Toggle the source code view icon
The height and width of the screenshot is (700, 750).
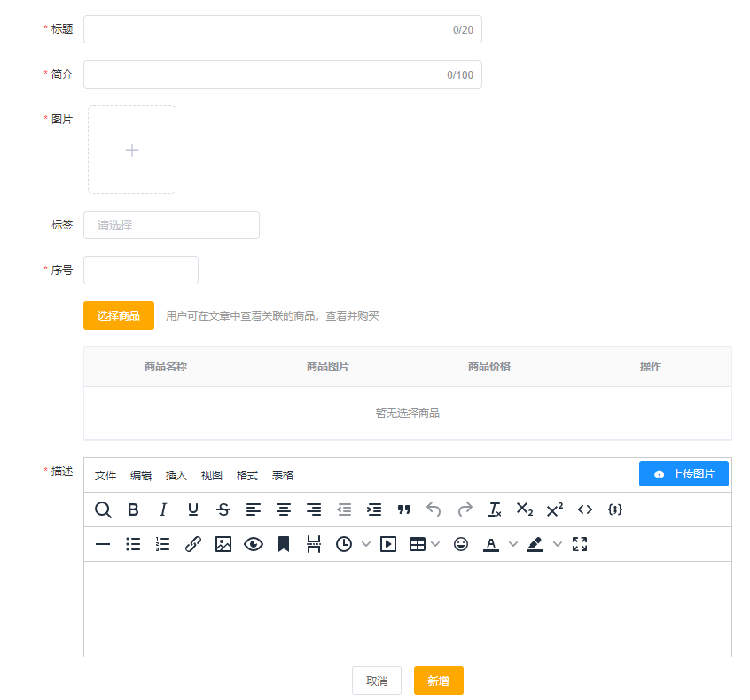click(x=585, y=509)
